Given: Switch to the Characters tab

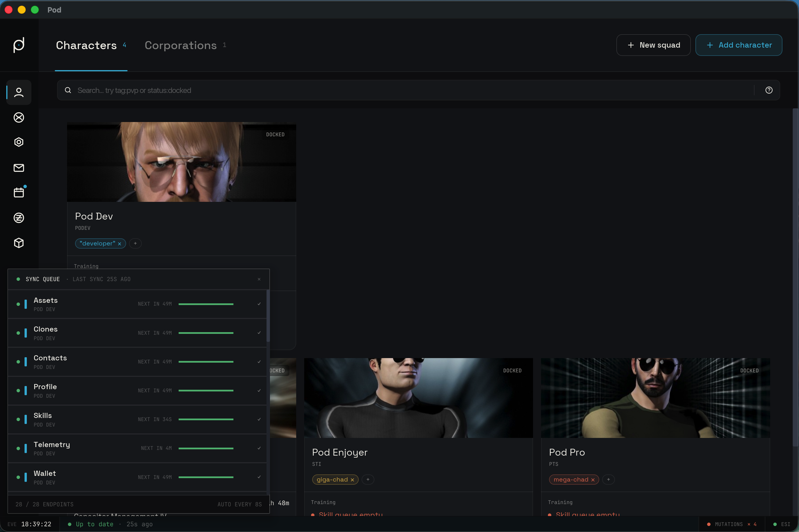Looking at the screenshot, I should (x=91, y=45).
